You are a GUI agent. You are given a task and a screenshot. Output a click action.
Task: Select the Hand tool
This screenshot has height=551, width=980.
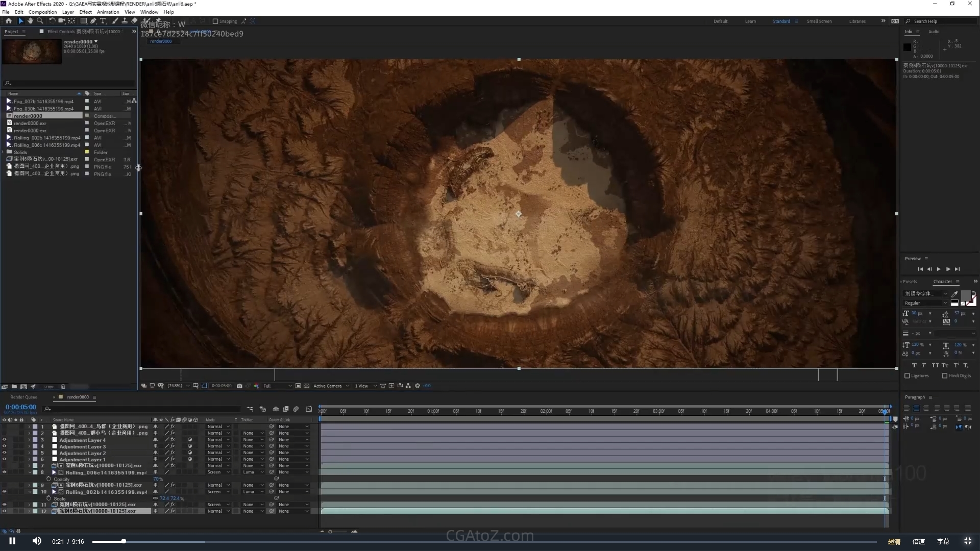30,21
